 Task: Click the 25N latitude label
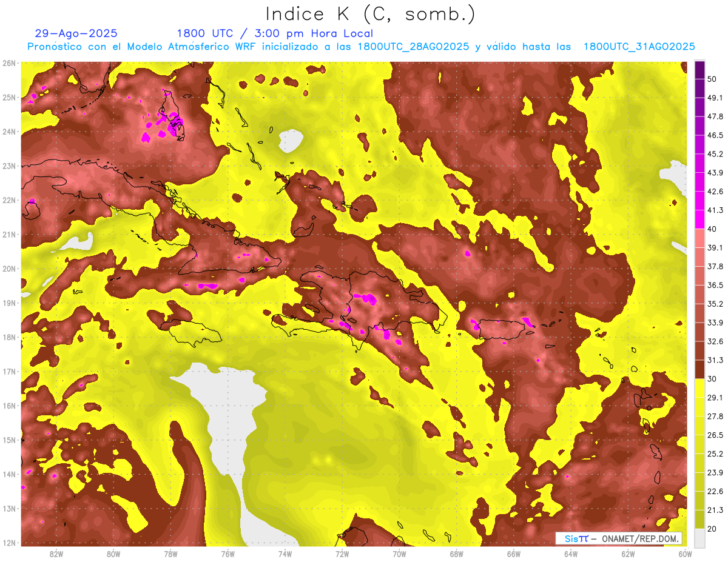click(9, 97)
